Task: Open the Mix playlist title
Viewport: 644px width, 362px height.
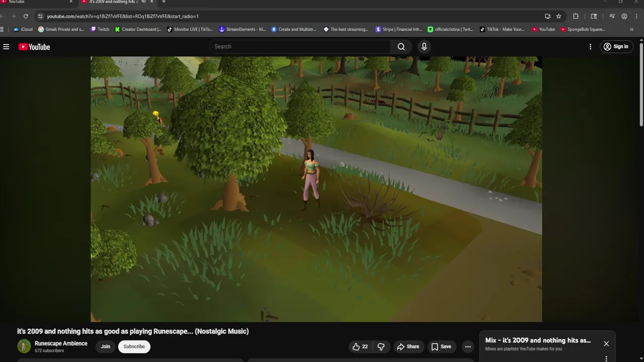Action: click(538, 340)
